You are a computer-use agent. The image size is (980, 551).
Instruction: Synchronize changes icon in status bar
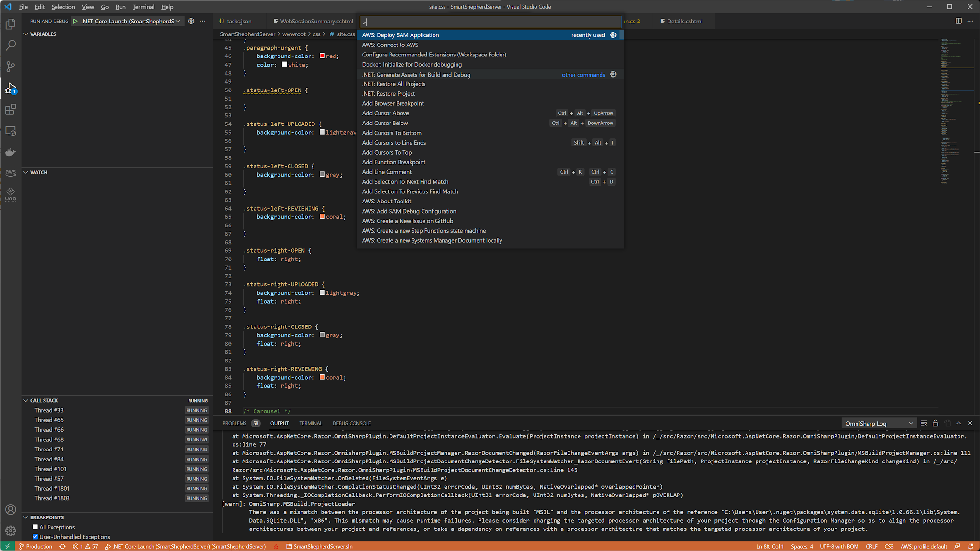click(62, 546)
